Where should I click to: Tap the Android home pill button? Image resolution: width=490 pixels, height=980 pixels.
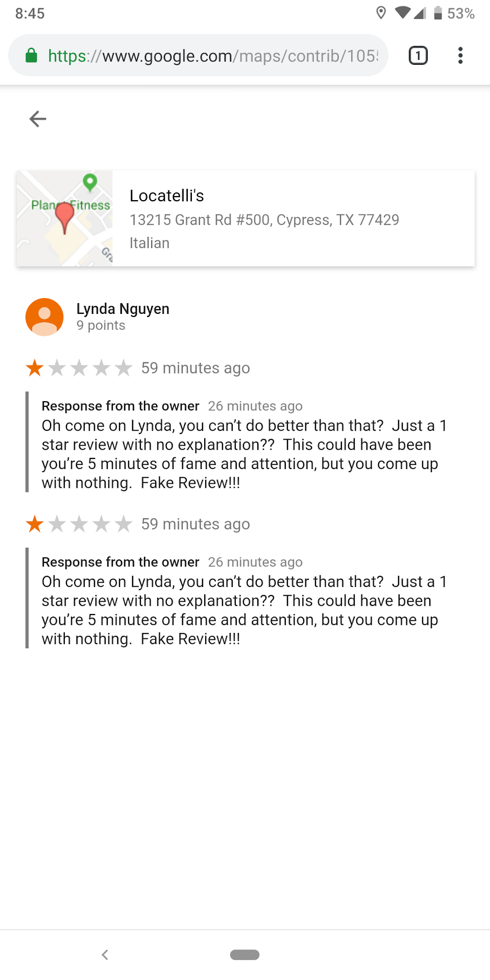tap(245, 954)
